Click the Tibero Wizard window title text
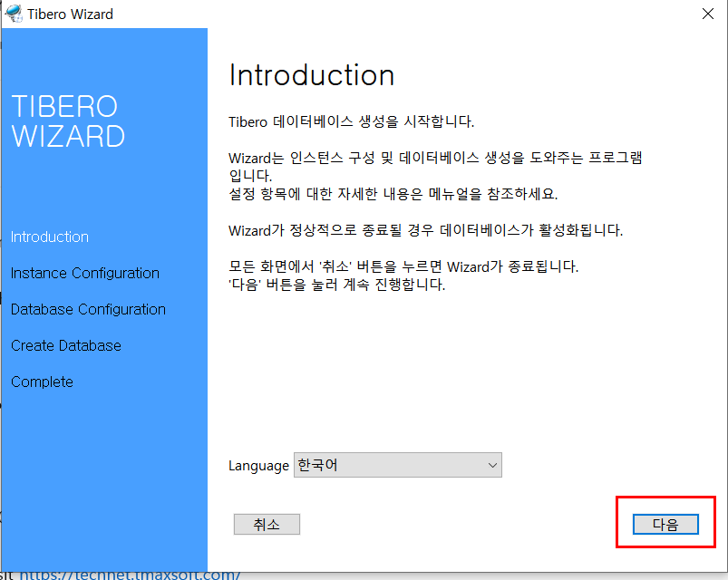 point(70,14)
